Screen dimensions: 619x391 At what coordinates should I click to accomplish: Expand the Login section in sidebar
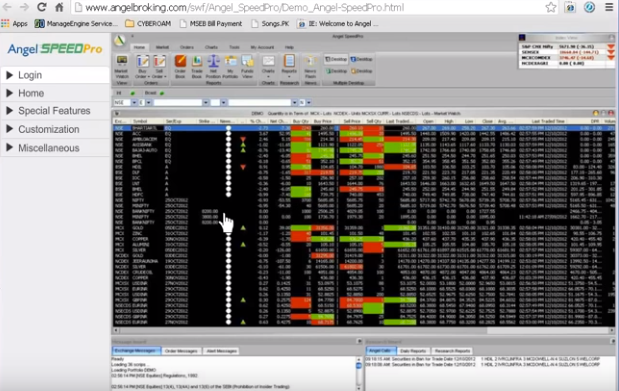click(55, 75)
